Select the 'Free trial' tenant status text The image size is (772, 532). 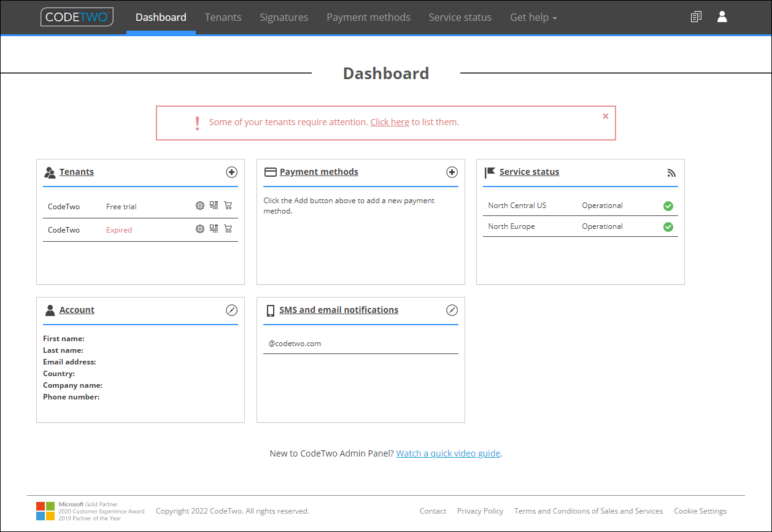[122, 207]
